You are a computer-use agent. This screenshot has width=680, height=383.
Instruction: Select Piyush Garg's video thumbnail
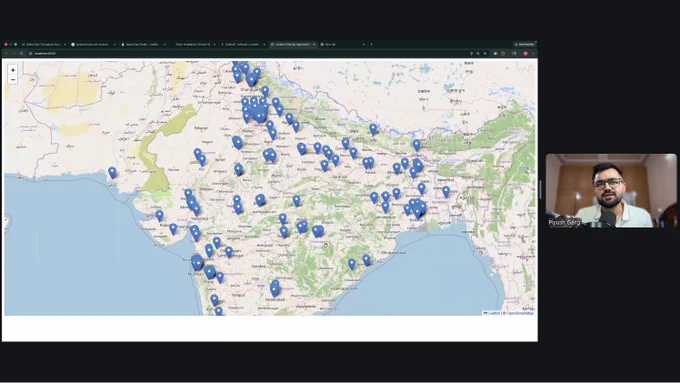611,190
